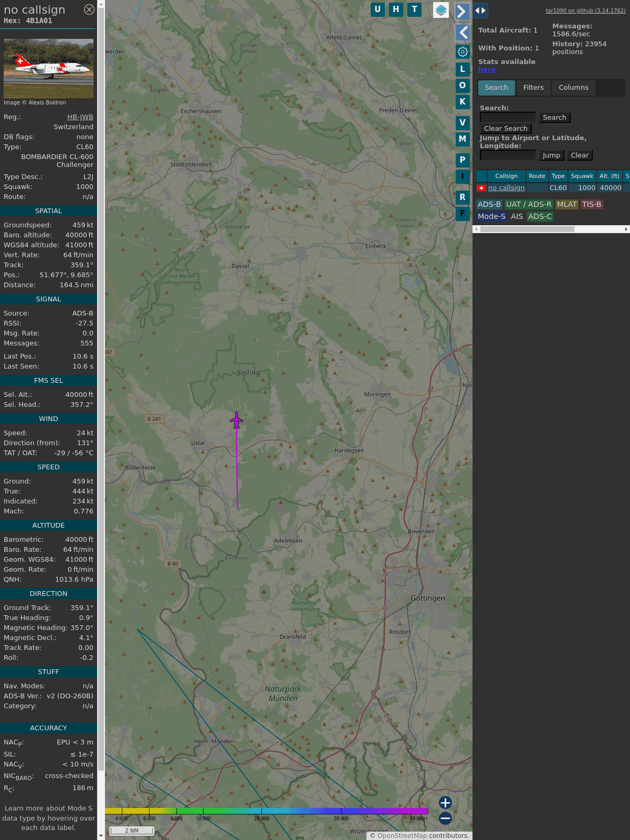Screen dimensions: 630x840
Task: Zoom out the map with minus button
Action: pos(445,818)
